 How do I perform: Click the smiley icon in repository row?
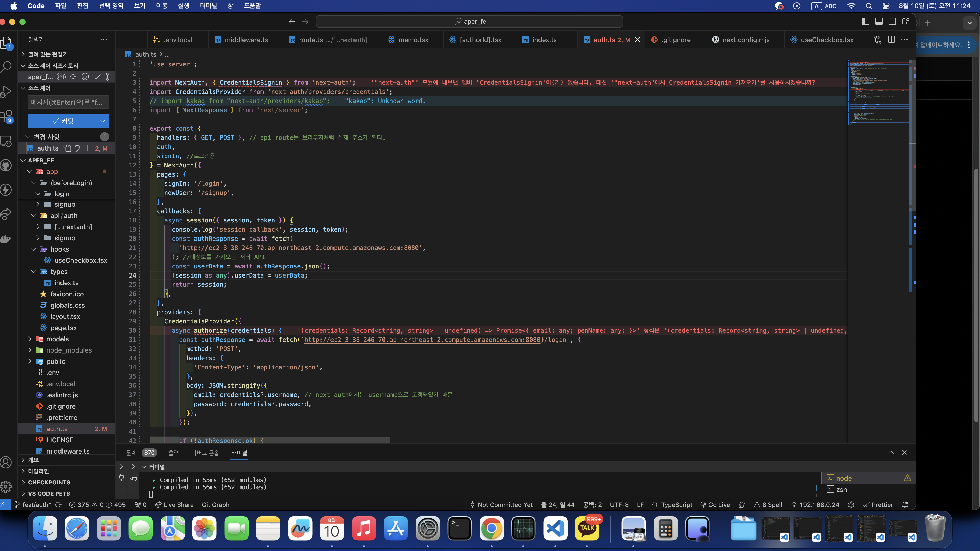point(85,77)
